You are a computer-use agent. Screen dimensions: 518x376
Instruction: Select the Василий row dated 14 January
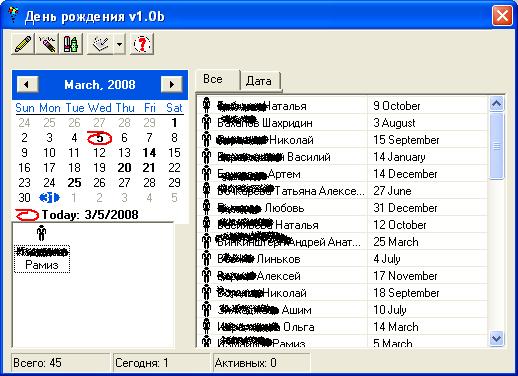(x=343, y=157)
